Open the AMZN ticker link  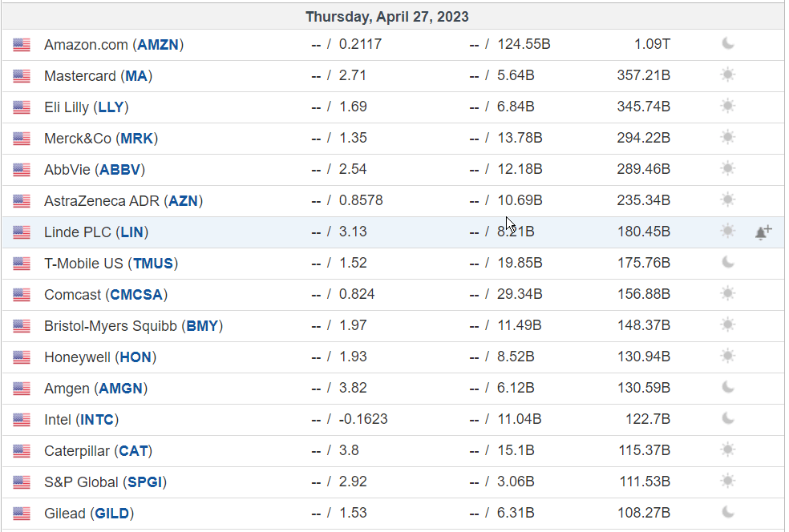pyautogui.click(x=158, y=45)
